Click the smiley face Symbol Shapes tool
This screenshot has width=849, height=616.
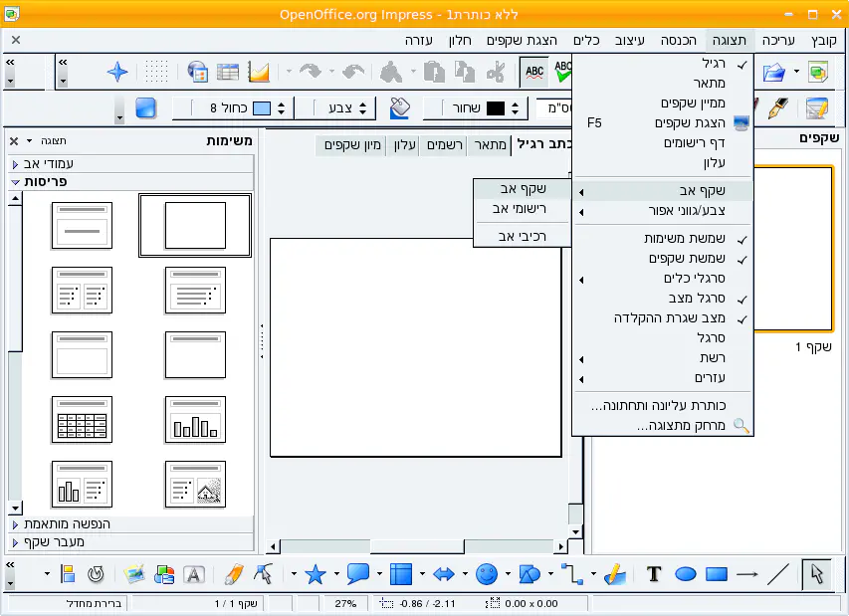click(x=487, y=574)
